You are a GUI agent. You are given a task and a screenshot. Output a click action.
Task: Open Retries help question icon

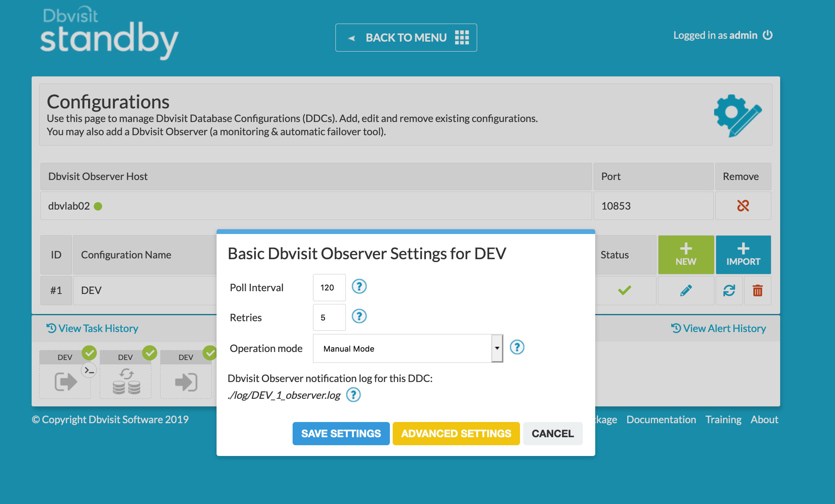click(x=359, y=316)
